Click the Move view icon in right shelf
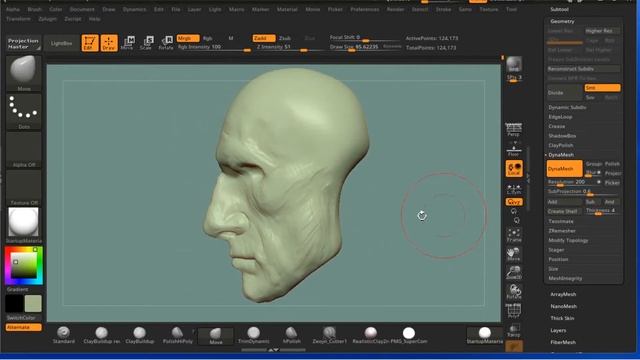 (514, 254)
